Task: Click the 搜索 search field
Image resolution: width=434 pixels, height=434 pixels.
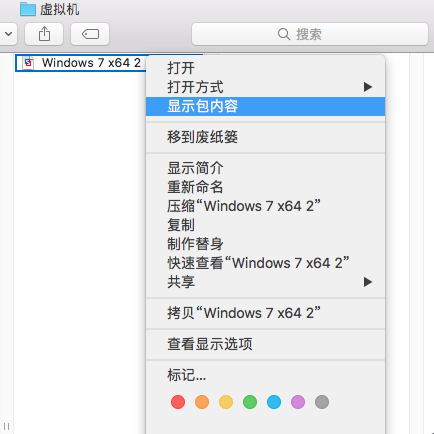Action: point(310,34)
